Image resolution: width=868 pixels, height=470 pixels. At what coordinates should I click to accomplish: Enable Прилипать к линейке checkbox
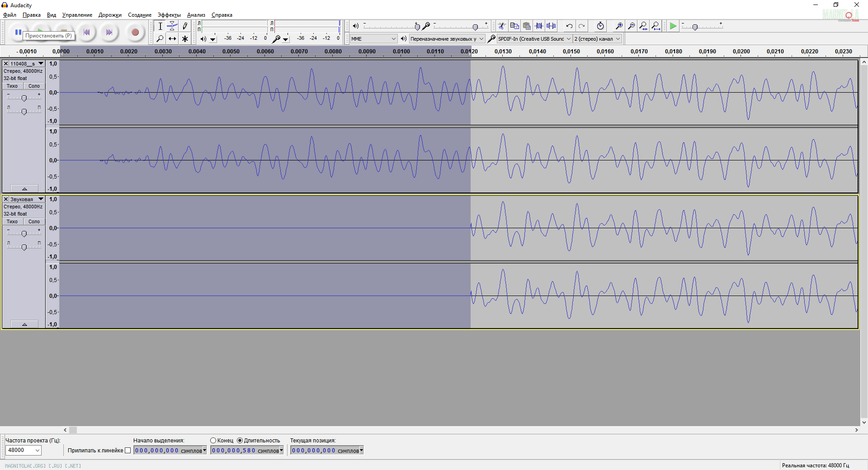click(x=128, y=451)
